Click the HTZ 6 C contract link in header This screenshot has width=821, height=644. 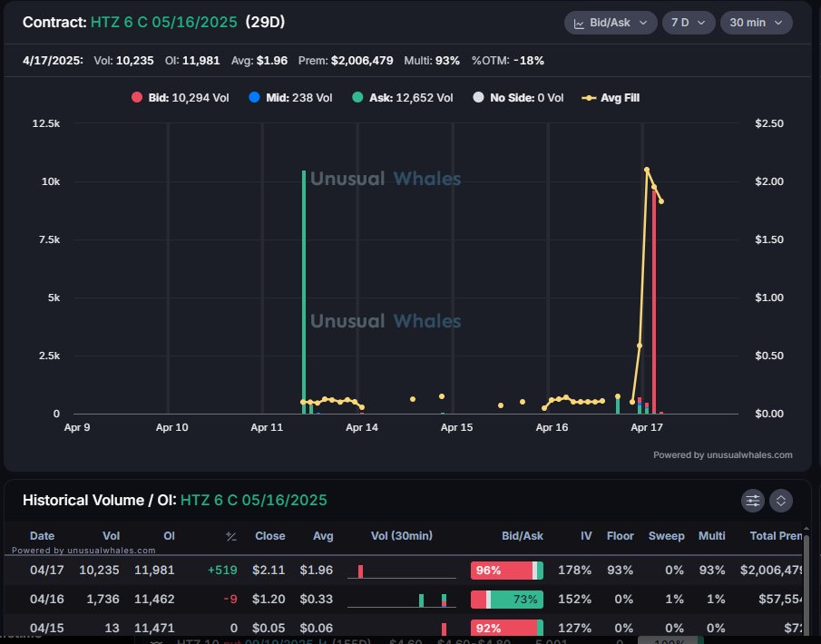coord(164,23)
